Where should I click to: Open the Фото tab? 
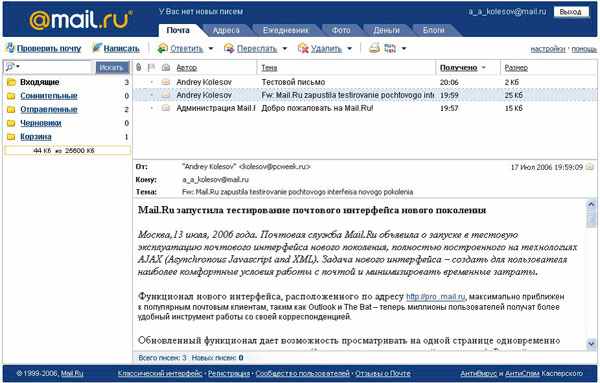click(x=341, y=30)
